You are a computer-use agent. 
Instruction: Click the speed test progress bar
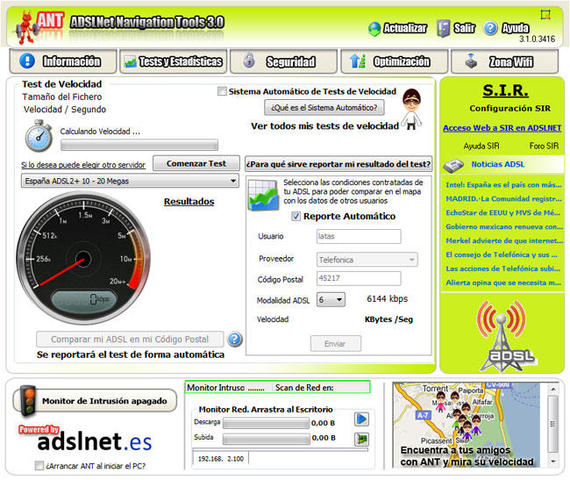tap(139, 145)
